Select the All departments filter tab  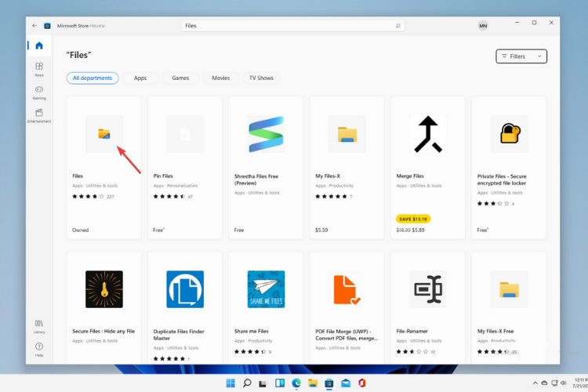click(93, 78)
